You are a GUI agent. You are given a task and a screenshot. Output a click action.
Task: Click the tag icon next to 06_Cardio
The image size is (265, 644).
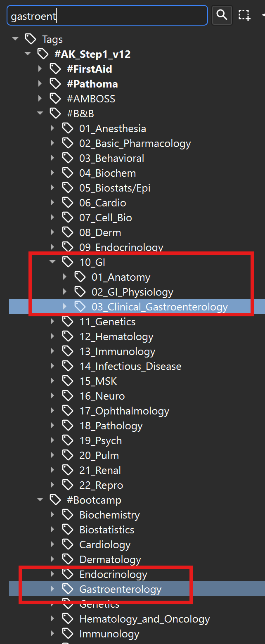(x=68, y=203)
